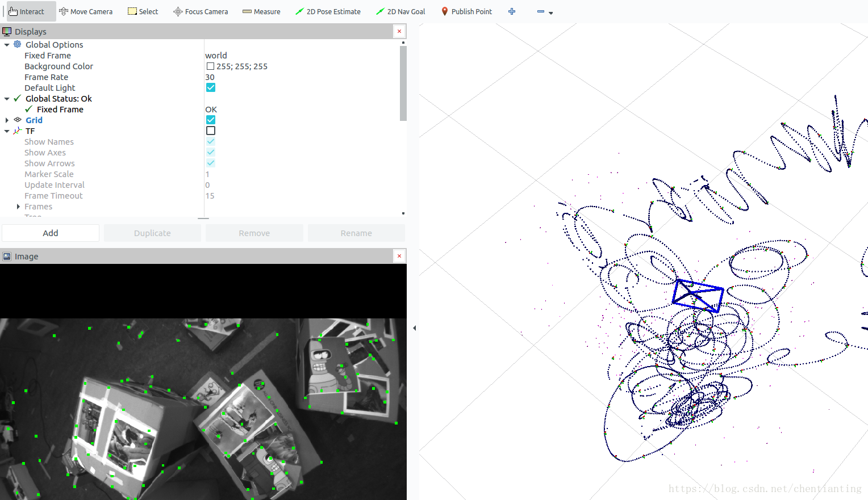Viewport: 868px width, 500px height.
Task: Select the Background Color row label
Action: pyautogui.click(x=59, y=66)
